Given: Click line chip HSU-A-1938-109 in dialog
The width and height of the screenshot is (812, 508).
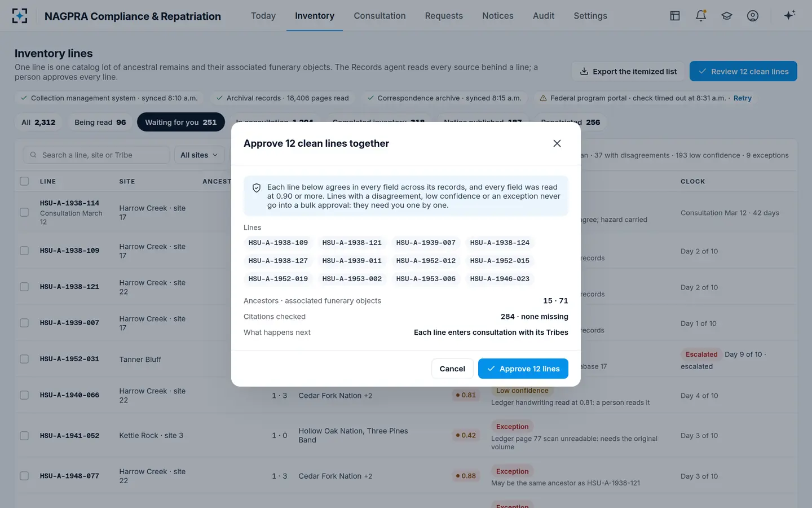Looking at the screenshot, I should point(278,243).
